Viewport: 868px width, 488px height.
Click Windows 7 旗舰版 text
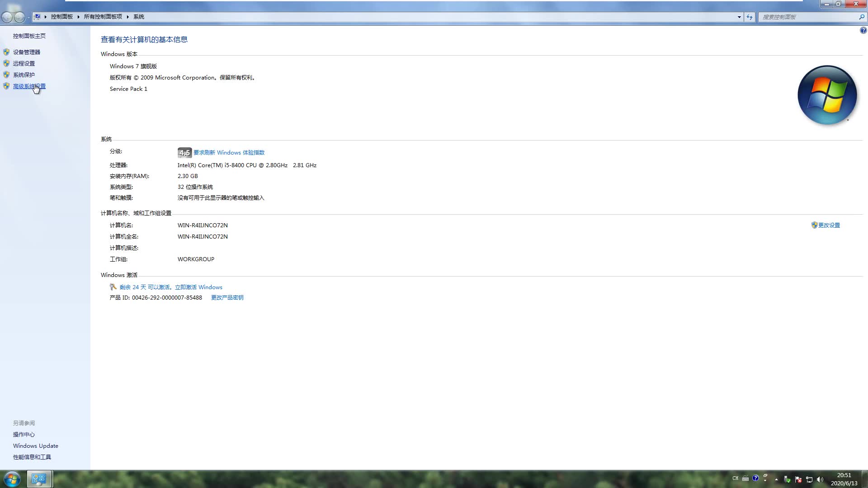tap(133, 66)
